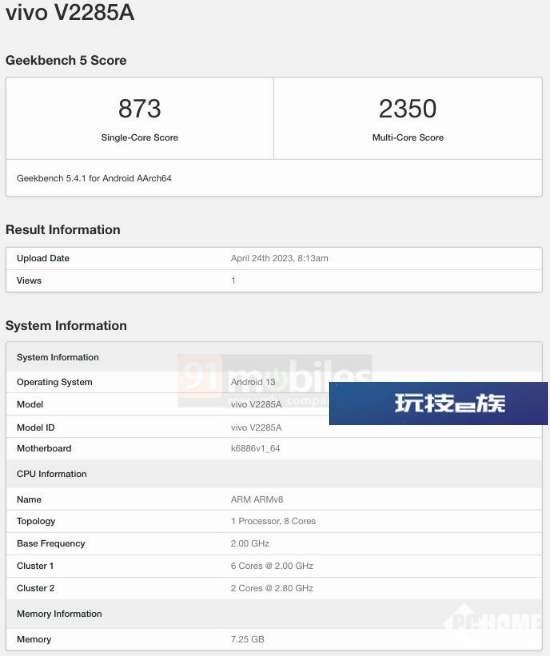Image resolution: width=550 pixels, height=656 pixels.
Task: Select the 7.25 GB memory value
Action: click(x=247, y=639)
